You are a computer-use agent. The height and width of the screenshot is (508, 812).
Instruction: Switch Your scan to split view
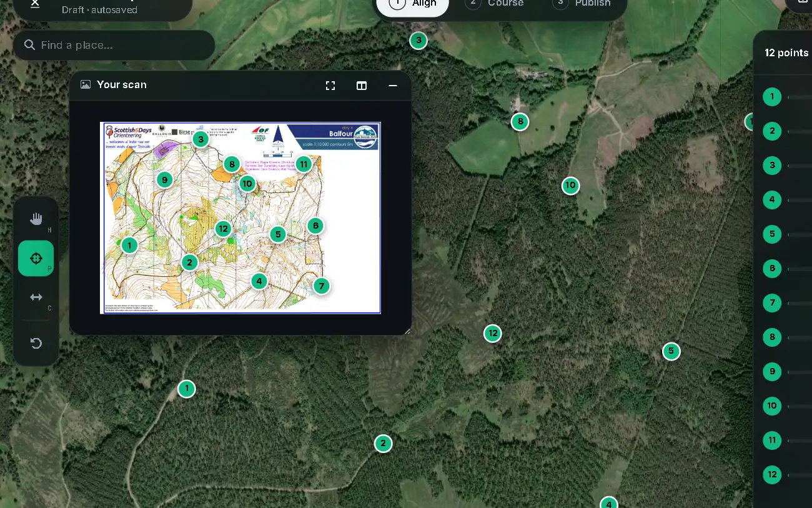[362, 86]
